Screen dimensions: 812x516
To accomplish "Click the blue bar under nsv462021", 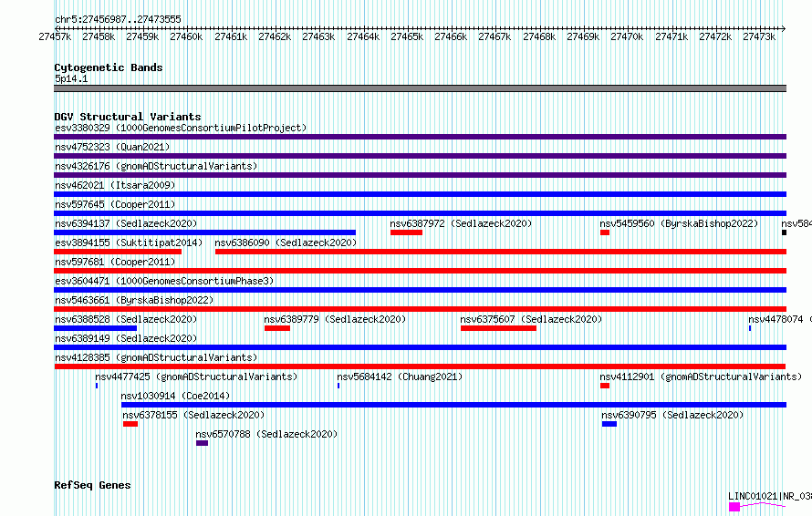I will tap(420, 194).
